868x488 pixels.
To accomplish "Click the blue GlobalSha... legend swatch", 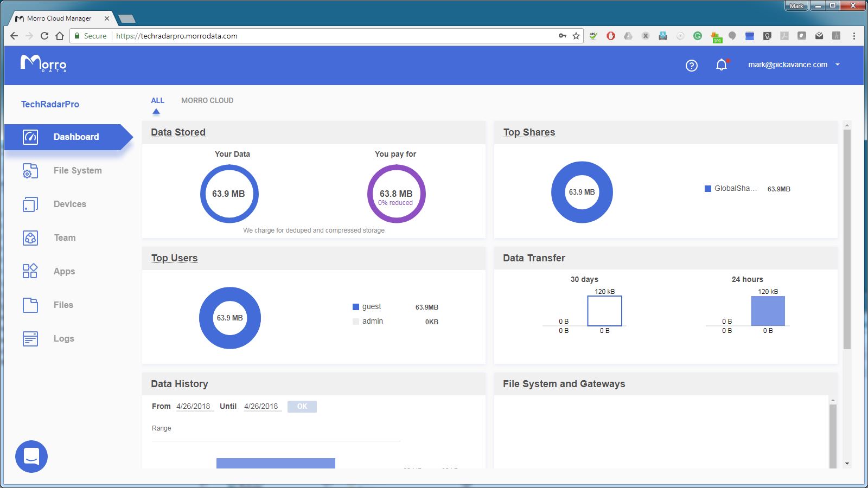I will (x=708, y=189).
